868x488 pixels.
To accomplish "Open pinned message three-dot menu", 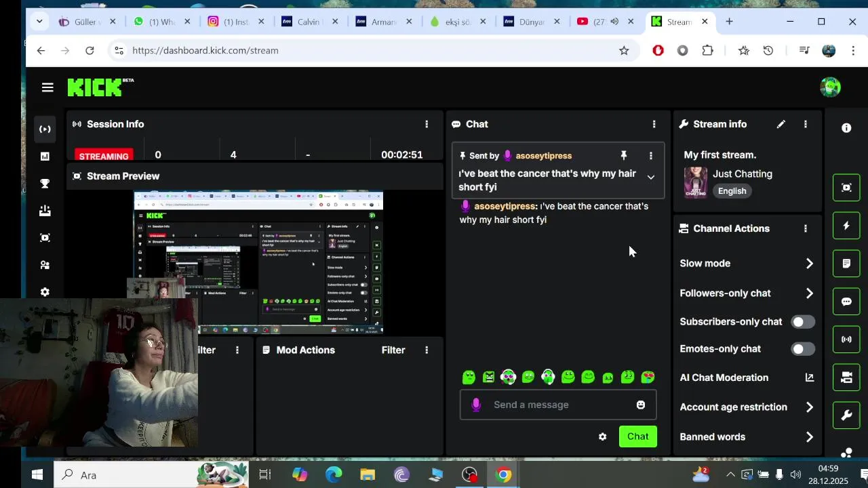I will pos(651,155).
